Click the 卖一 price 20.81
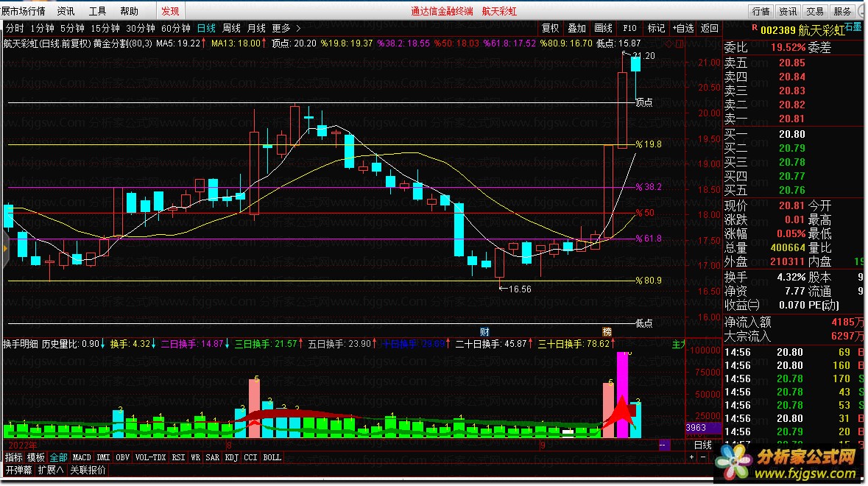The image size is (868, 486). (x=791, y=119)
